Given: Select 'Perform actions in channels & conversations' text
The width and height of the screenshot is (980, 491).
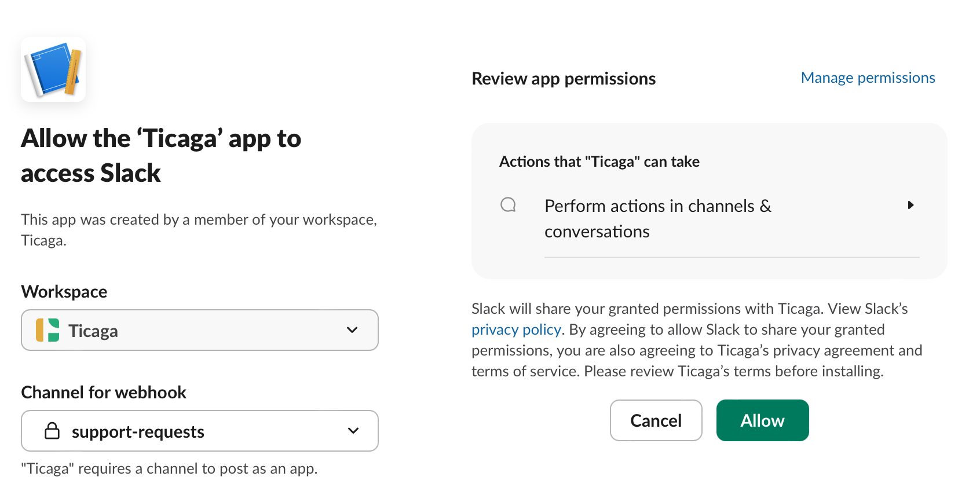Looking at the screenshot, I should 658,219.
